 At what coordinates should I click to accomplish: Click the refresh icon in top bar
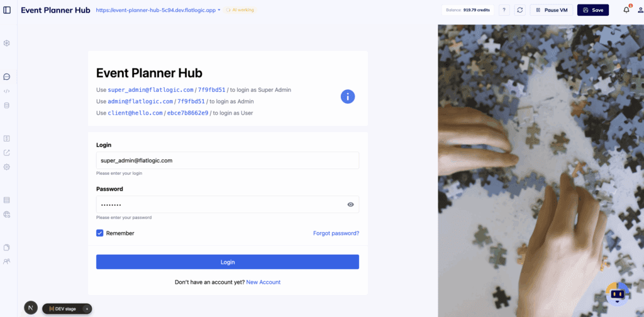(x=520, y=10)
